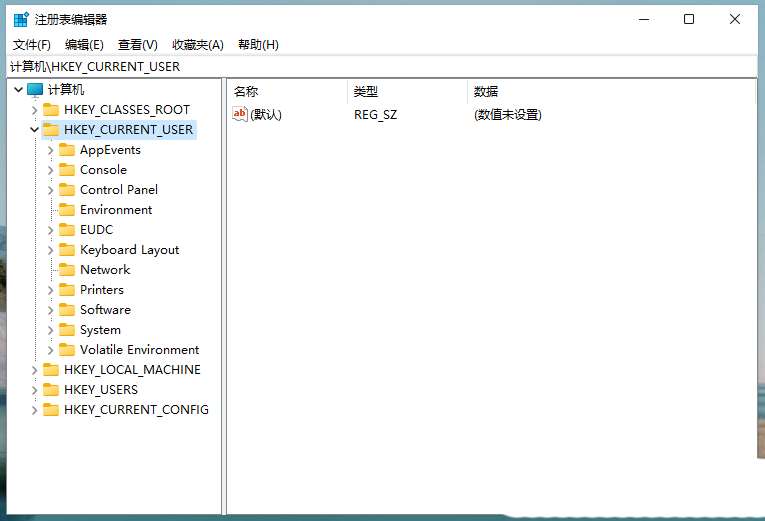
Task: Sort by the 数据 column header
Action: click(612, 92)
